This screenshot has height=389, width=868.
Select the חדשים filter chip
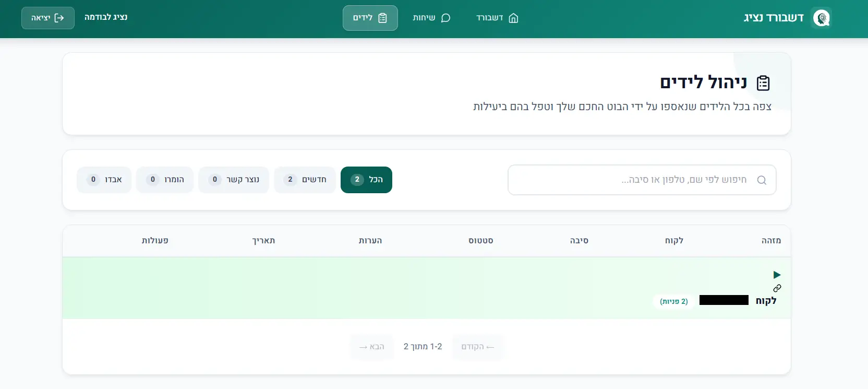point(305,180)
